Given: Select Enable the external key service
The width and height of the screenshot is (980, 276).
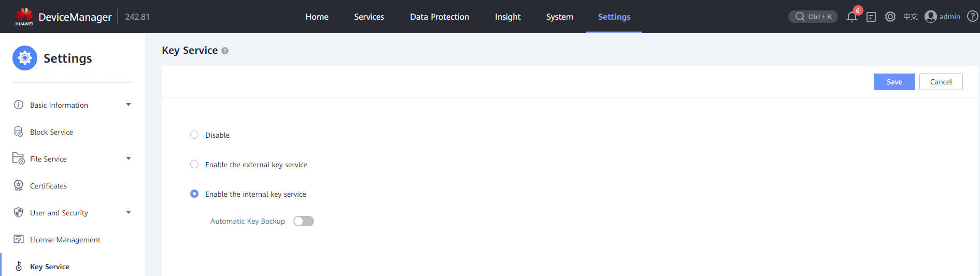Looking at the screenshot, I should tap(194, 164).
